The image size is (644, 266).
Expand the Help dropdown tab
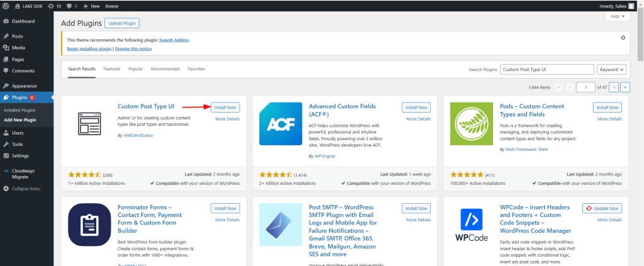click(x=618, y=16)
